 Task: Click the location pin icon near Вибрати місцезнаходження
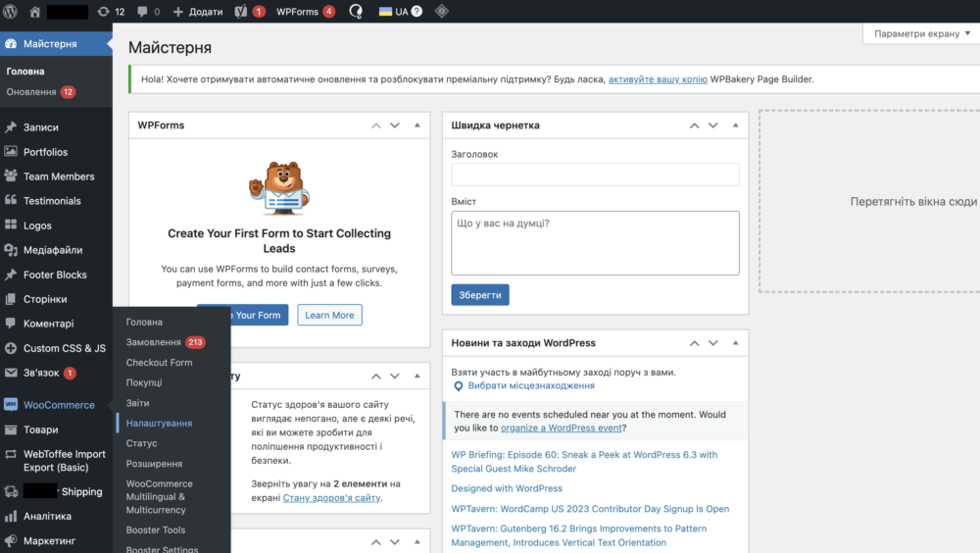(458, 386)
